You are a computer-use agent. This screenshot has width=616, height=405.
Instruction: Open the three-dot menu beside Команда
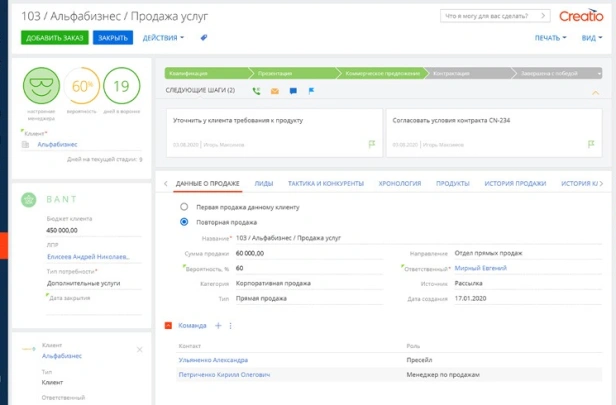point(231,326)
